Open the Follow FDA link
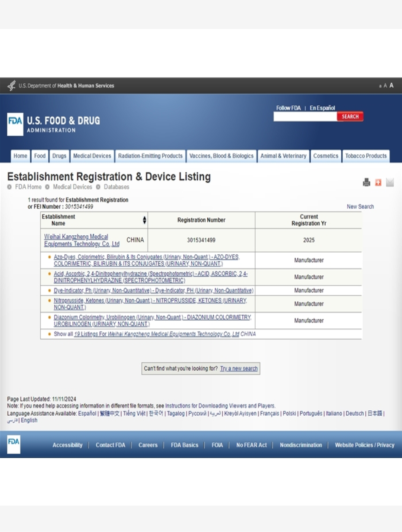The width and height of the screenshot is (402, 532). pos(288,108)
